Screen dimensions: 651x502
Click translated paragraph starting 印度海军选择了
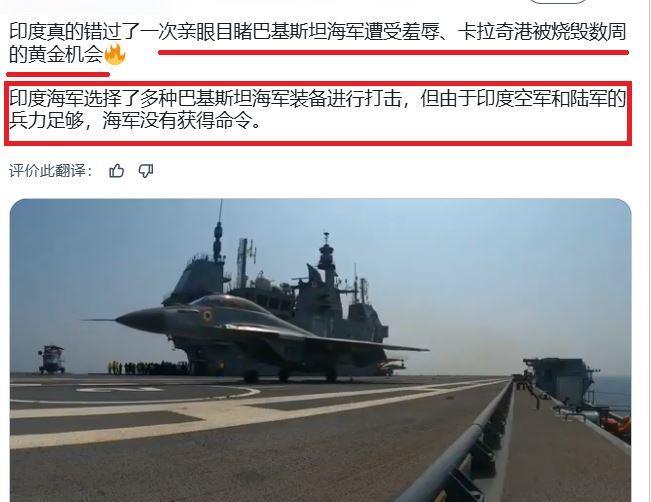[318, 110]
